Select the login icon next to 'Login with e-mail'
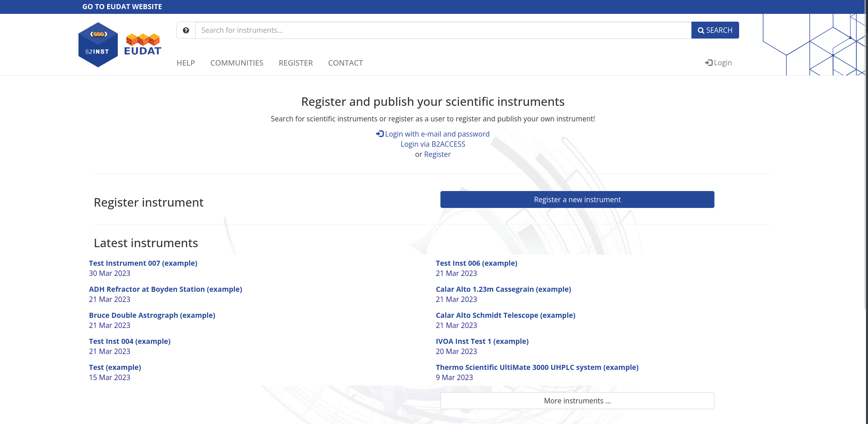Viewport: 868px width, 424px height. click(380, 133)
